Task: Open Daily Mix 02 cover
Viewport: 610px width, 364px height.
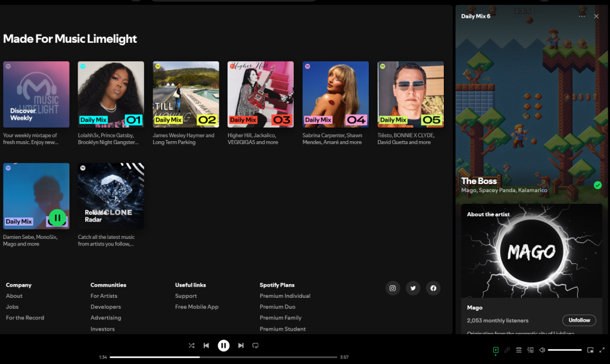Action: coord(186,95)
